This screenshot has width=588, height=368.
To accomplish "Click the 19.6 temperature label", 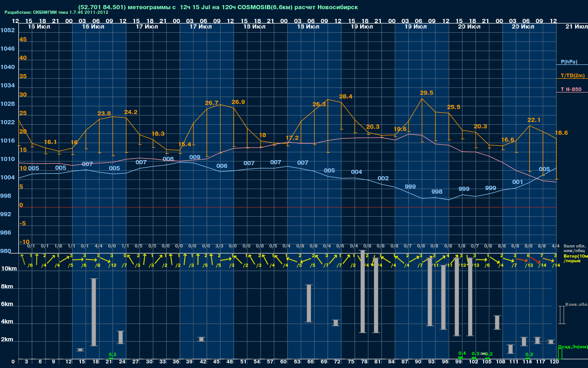I will point(400,129).
